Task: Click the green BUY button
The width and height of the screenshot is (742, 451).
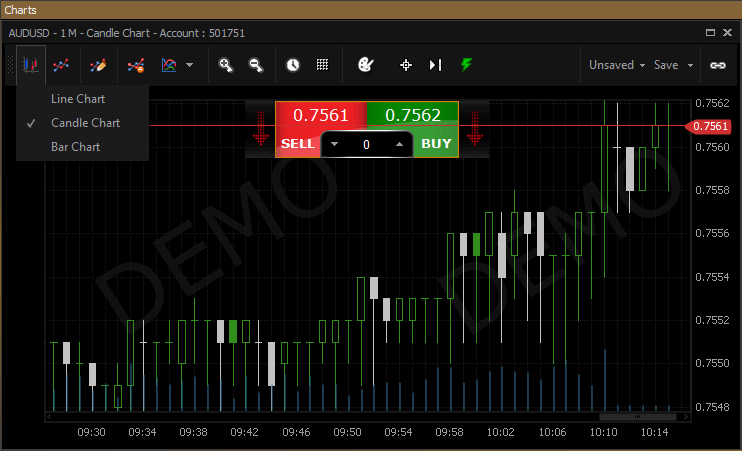Action: click(436, 143)
